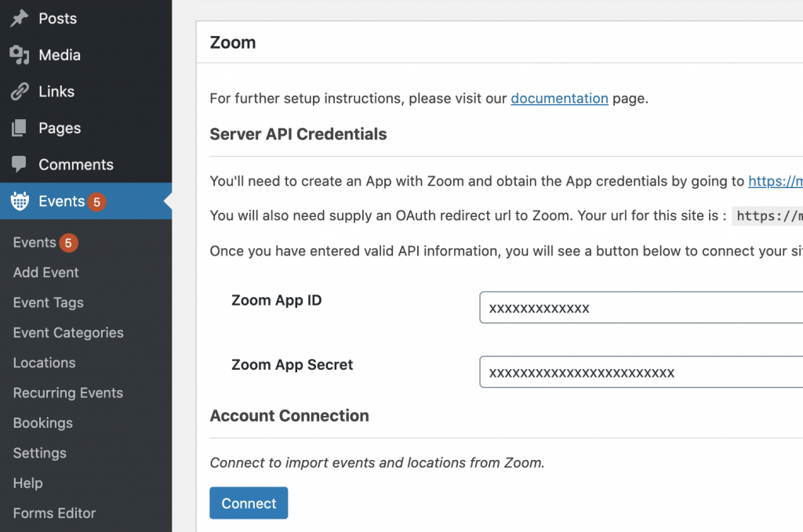This screenshot has height=532, width=803.
Task: Go to Event Tags
Action: click(x=49, y=303)
